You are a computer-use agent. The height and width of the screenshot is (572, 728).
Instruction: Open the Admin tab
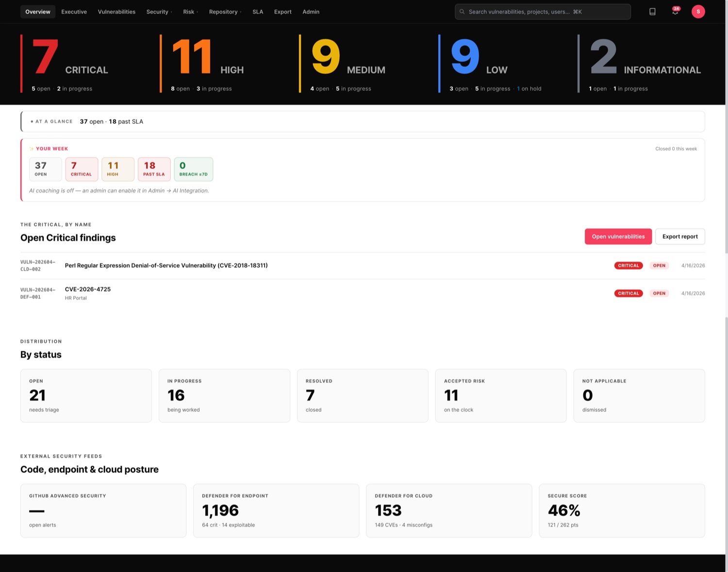click(311, 12)
